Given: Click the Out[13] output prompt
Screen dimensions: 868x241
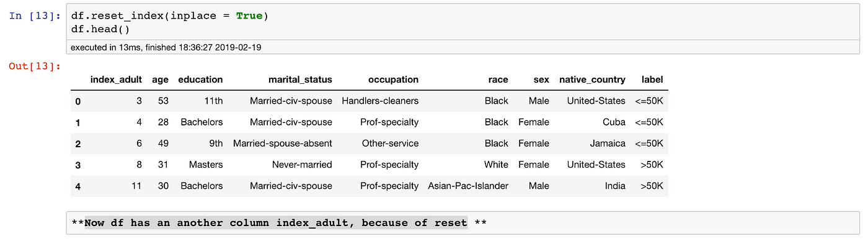Looking at the screenshot, I should pos(35,66).
